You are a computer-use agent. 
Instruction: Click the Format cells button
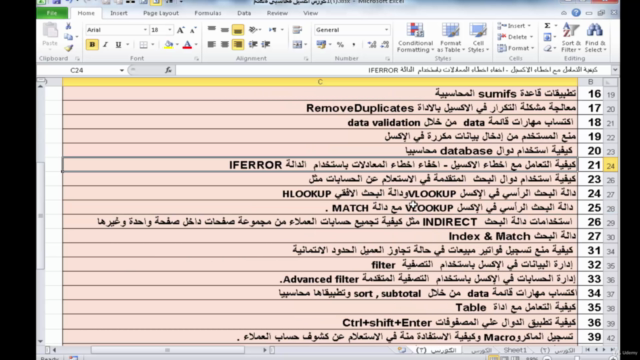coord(516,48)
